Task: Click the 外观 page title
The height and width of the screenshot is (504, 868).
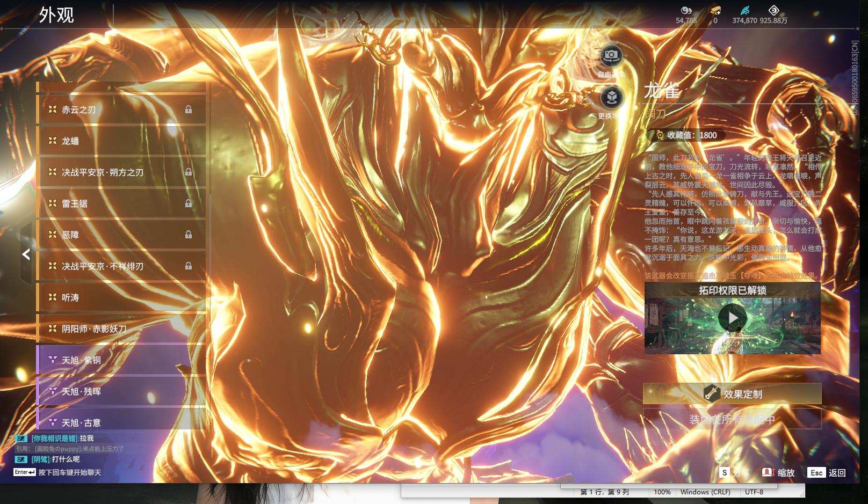Action: pos(56,15)
